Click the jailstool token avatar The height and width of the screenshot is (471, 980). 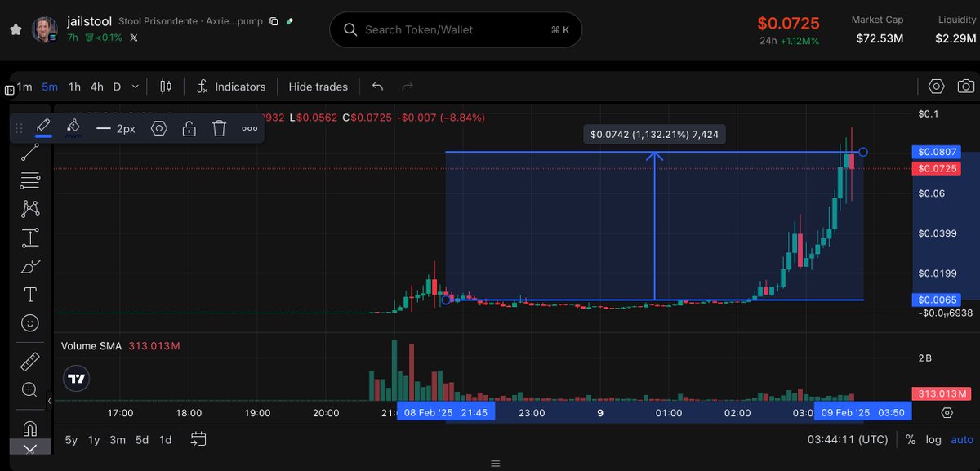pyautogui.click(x=45, y=29)
